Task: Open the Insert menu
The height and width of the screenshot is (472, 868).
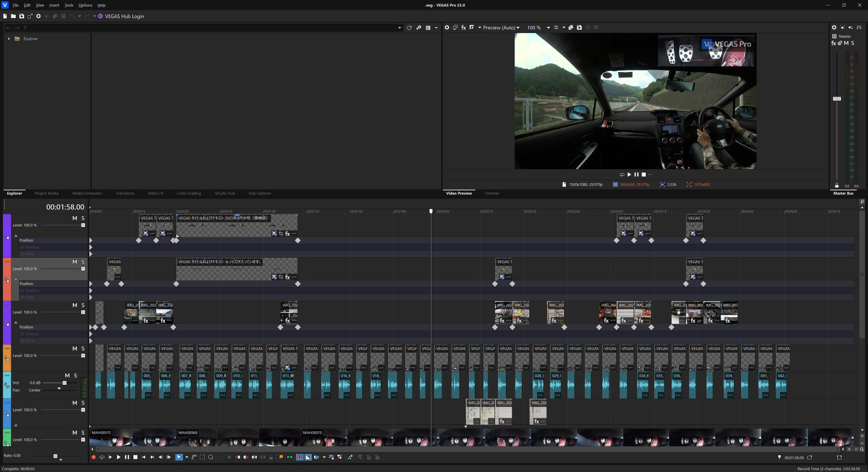Action: tap(54, 5)
